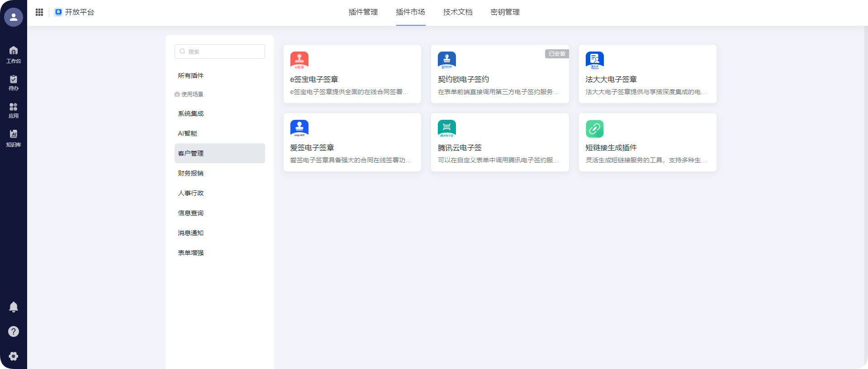Select 所有插件 in the category list
868x369 pixels.
(x=190, y=76)
